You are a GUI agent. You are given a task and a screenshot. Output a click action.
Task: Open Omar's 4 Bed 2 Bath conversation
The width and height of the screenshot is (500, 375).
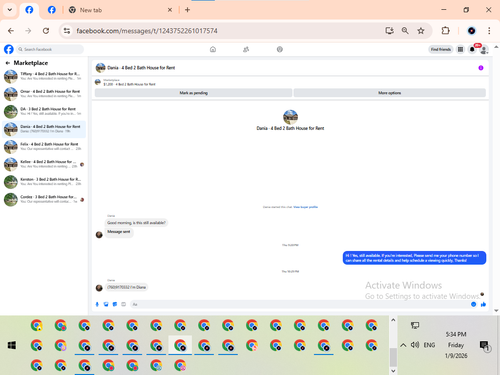[x=44, y=94]
